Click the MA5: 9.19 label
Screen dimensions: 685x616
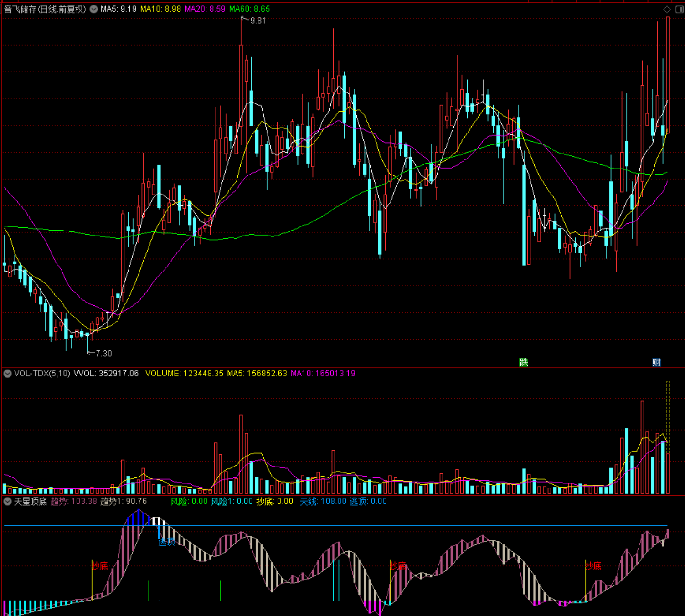tap(118, 9)
